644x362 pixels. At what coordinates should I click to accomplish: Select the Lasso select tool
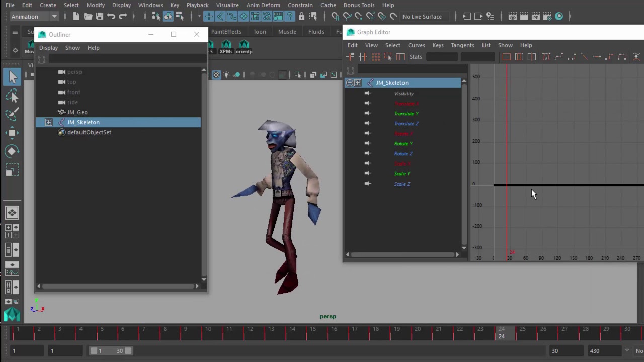click(12, 96)
